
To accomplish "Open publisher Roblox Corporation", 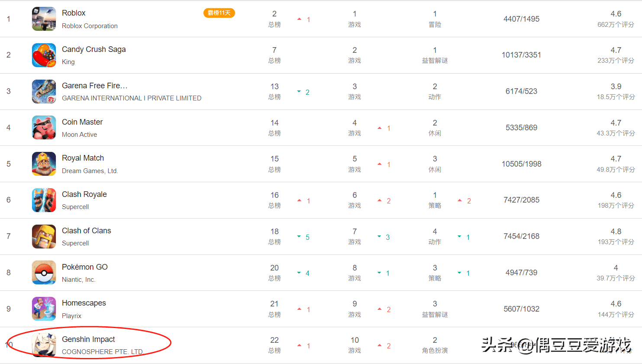I will point(90,26).
